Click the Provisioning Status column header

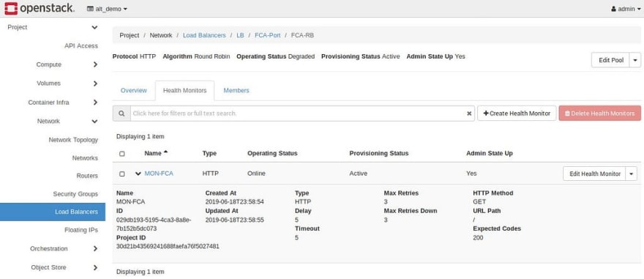point(378,153)
